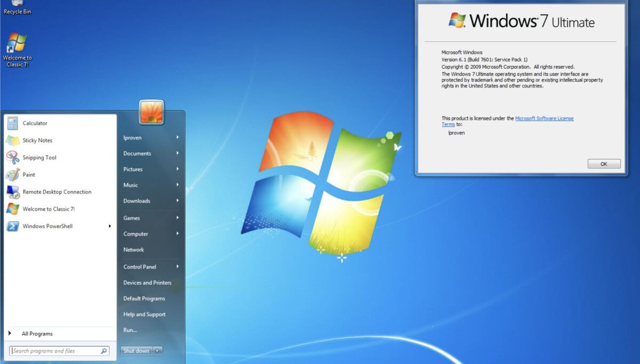Expand the Computer submenu arrow
Viewport: 640px width, 364px height.
(178, 233)
